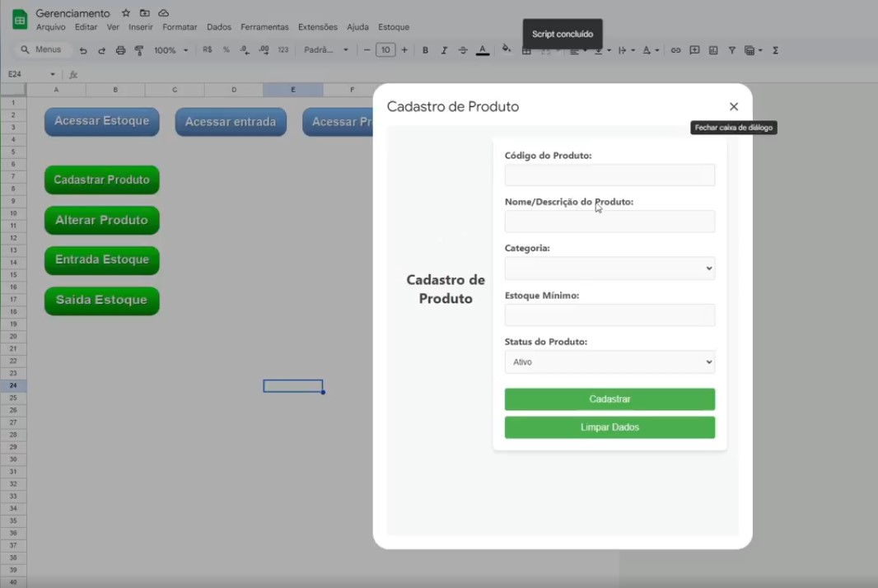Open the Inserir menu

[x=141, y=27]
